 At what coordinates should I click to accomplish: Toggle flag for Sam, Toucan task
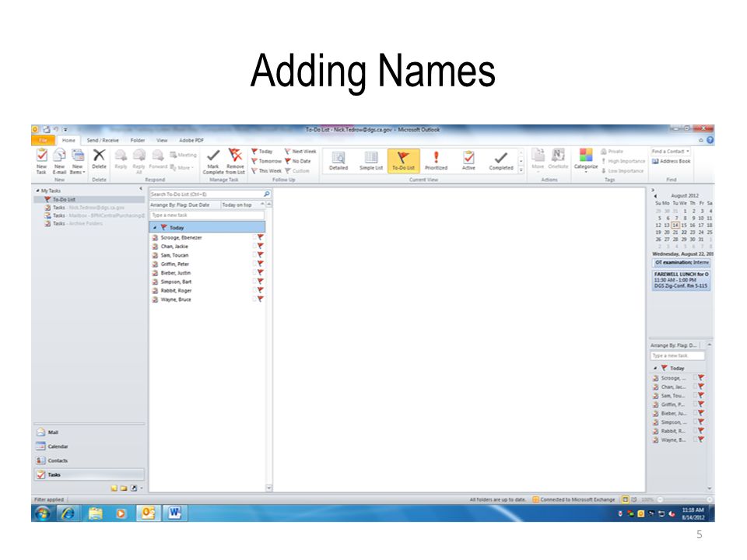(260, 255)
